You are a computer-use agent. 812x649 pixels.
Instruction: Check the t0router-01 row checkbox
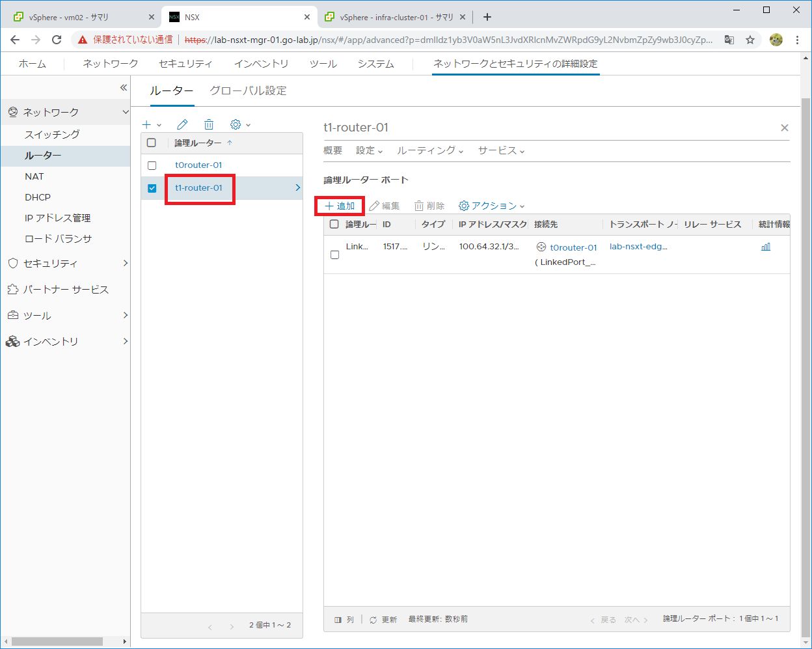click(x=152, y=165)
